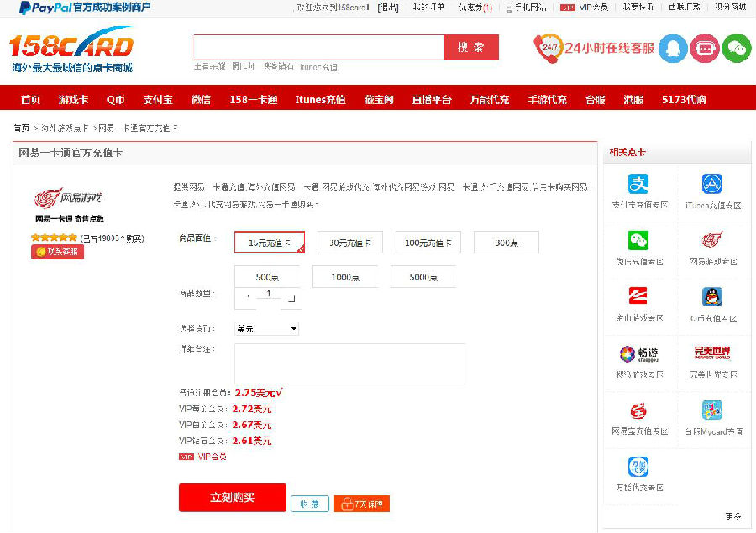
Task: Click the NetEase Games product logo
Action: tap(69, 197)
